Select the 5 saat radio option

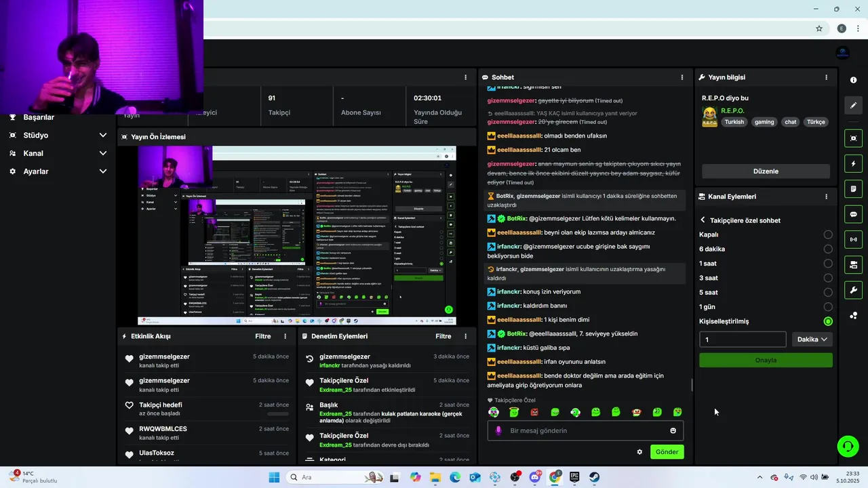828,292
